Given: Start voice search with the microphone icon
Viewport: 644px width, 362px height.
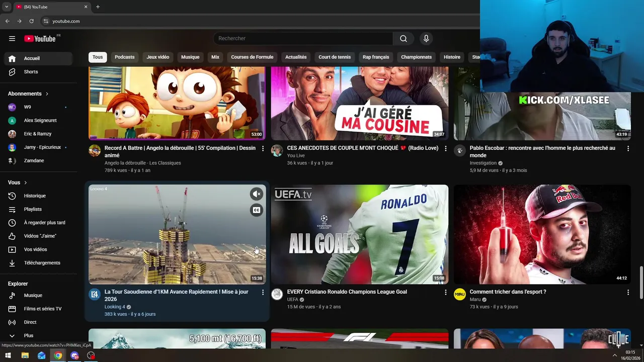Looking at the screenshot, I should (426, 39).
